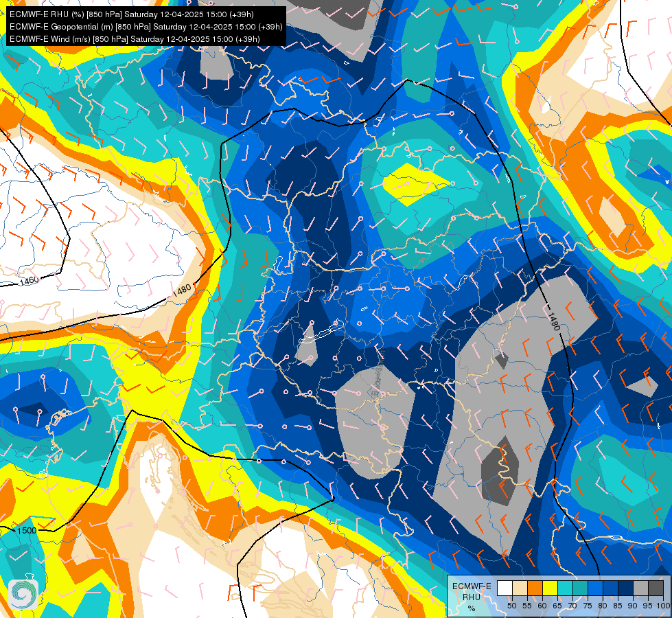The height and width of the screenshot is (618, 672).
Task: Pick the dark gray 95-100% legend swatch
Action: (x=656, y=588)
